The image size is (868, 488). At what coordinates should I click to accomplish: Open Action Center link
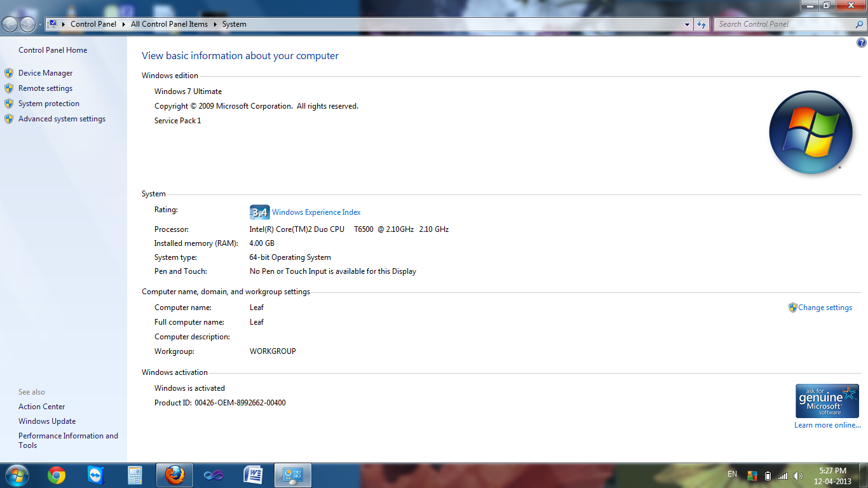click(42, 407)
